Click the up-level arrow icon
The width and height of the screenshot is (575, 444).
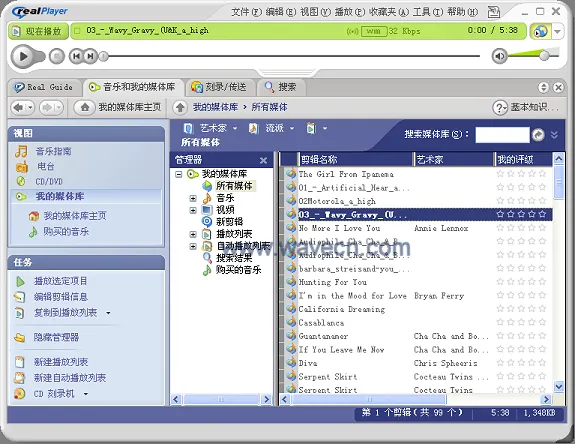pyautogui.click(x=180, y=107)
